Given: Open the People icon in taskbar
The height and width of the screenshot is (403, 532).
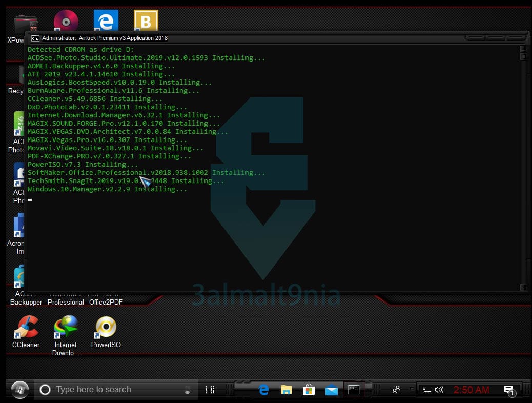Looking at the screenshot, I should pos(396,390).
